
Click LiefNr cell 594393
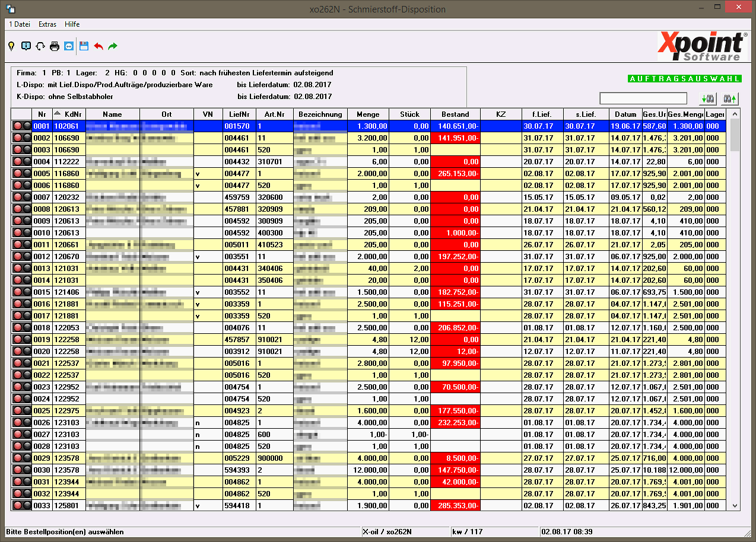[239, 470]
